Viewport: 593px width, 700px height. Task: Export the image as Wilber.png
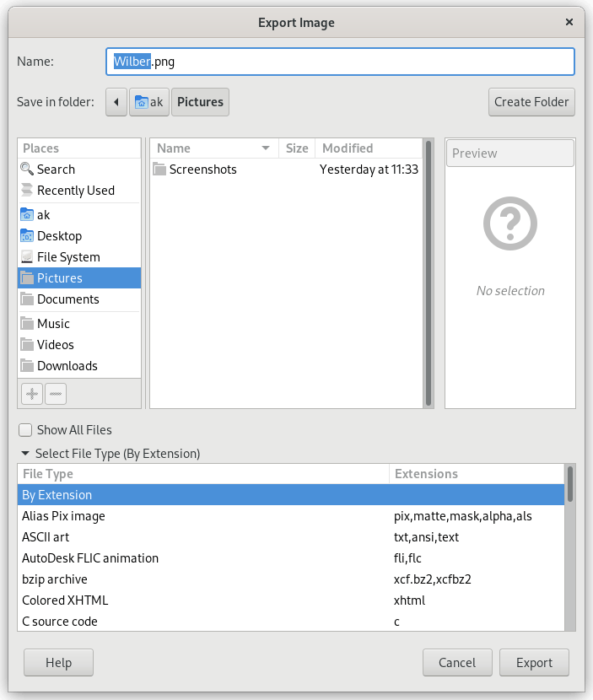(x=534, y=662)
